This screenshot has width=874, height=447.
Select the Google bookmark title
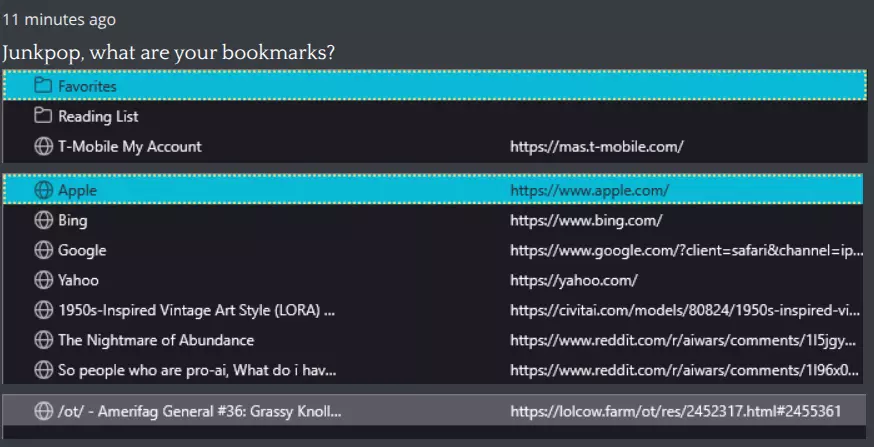82,251
